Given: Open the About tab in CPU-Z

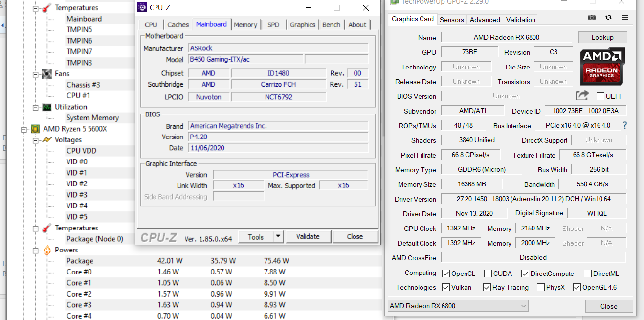Looking at the screenshot, I should 357,24.
